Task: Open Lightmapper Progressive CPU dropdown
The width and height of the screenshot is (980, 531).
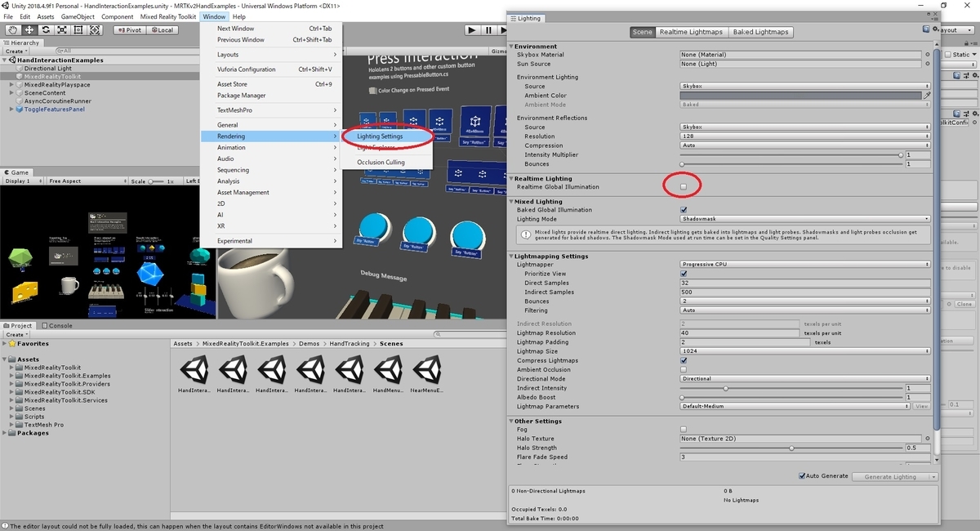Action: [x=805, y=265]
